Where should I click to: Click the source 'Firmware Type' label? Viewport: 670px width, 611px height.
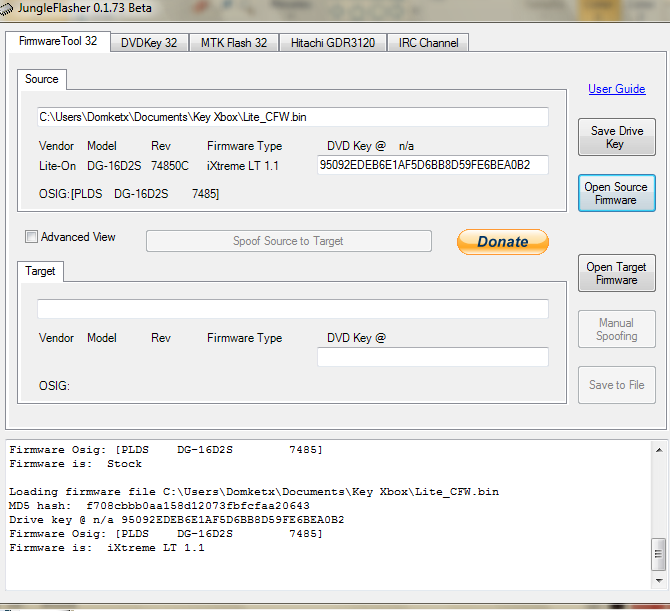(x=244, y=146)
